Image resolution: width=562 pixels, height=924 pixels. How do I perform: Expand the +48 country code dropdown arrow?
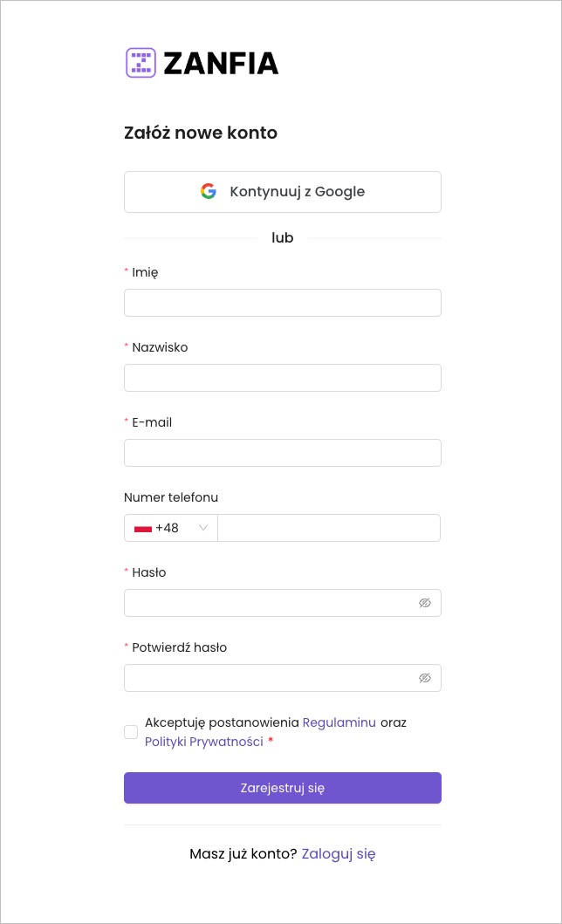pyautogui.click(x=204, y=528)
